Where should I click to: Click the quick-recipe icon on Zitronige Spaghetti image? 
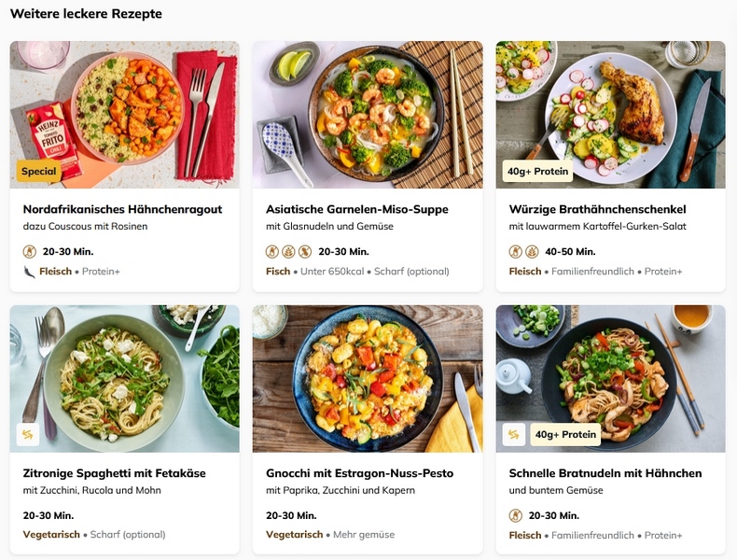pyautogui.click(x=28, y=435)
